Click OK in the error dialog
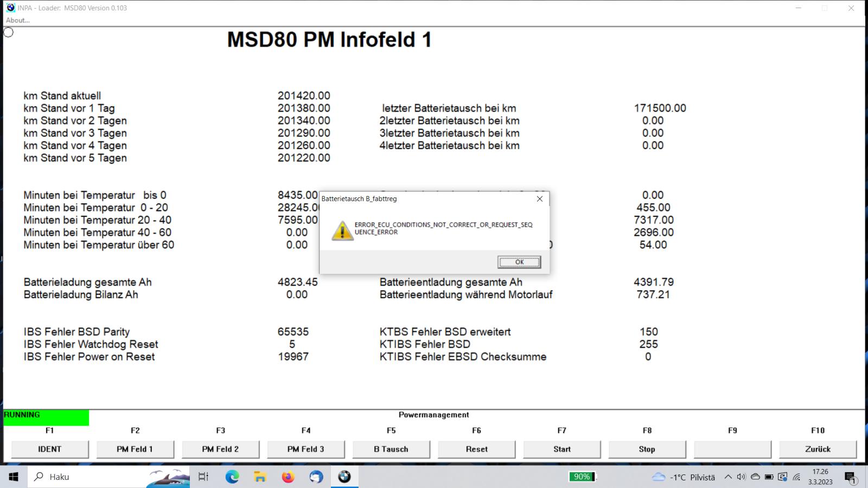The width and height of the screenshot is (868, 488). (519, 262)
